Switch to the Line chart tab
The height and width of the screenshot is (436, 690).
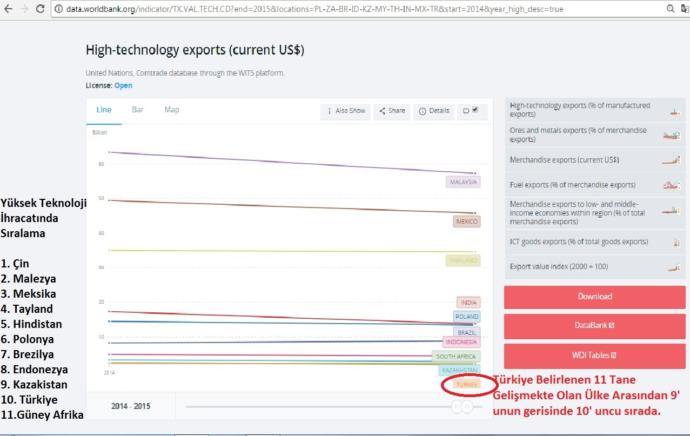point(104,110)
